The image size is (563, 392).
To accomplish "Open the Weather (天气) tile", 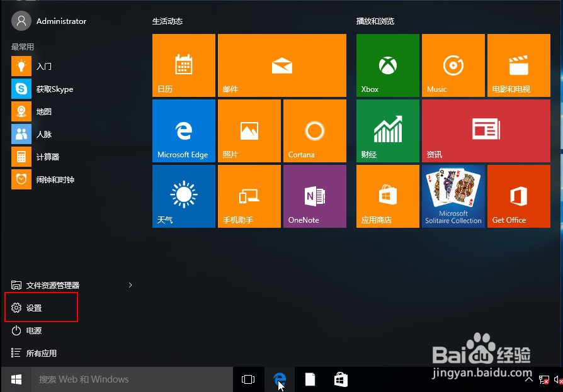I will (x=184, y=196).
